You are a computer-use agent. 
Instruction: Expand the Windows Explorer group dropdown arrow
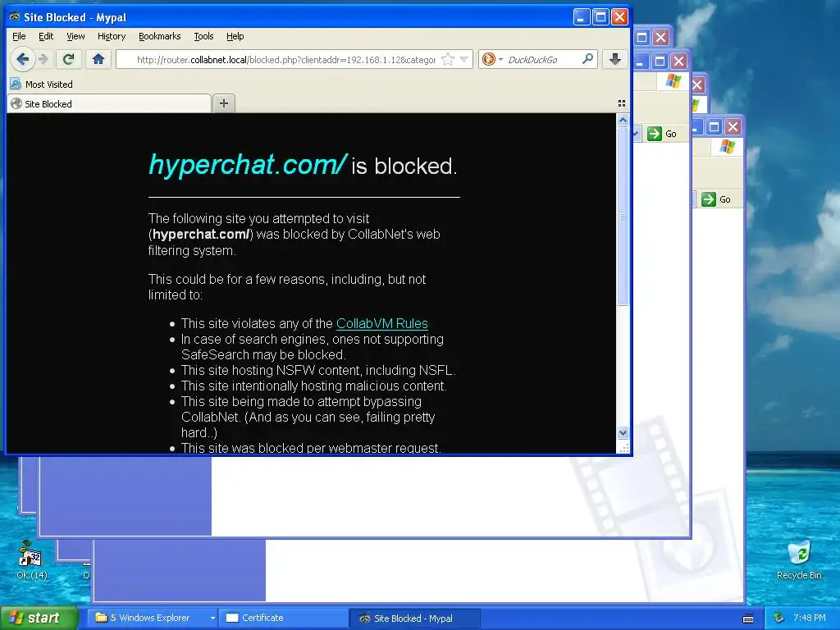pyautogui.click(x=212, y=619)
